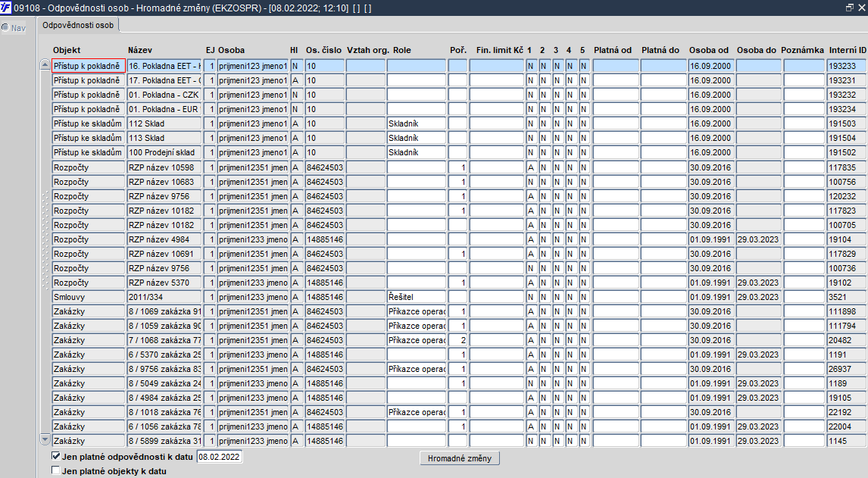
Task: Select the 16. Pokladna EET name cell
Action: tap(164, 66)
